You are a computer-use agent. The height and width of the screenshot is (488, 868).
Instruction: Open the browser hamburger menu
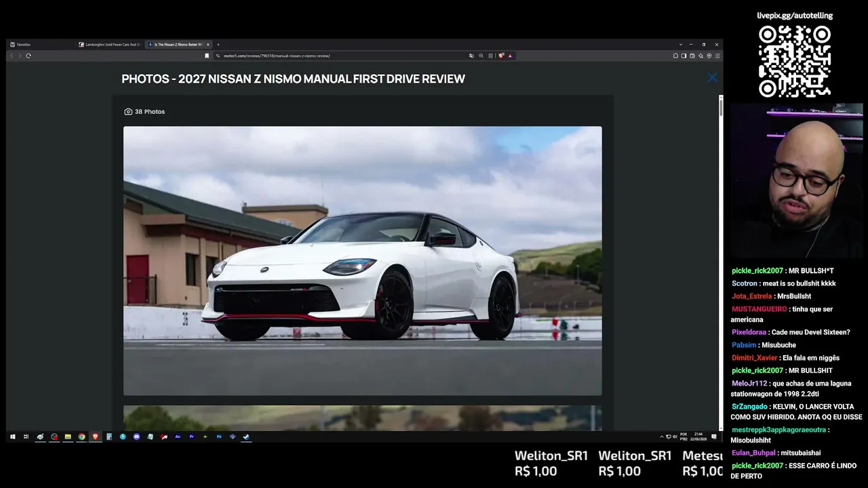coord(717,56)
